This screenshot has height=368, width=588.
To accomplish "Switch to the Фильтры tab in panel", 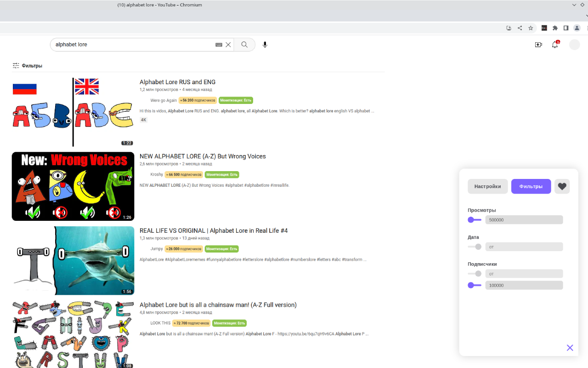I will click(x=531, y=186).
